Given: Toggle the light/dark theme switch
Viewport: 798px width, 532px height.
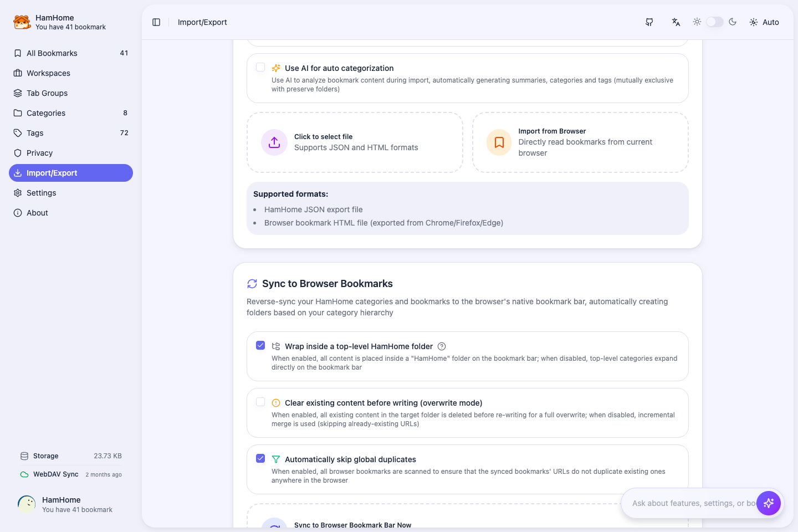Looking at the screenshot, I should [x=715, y=22].
